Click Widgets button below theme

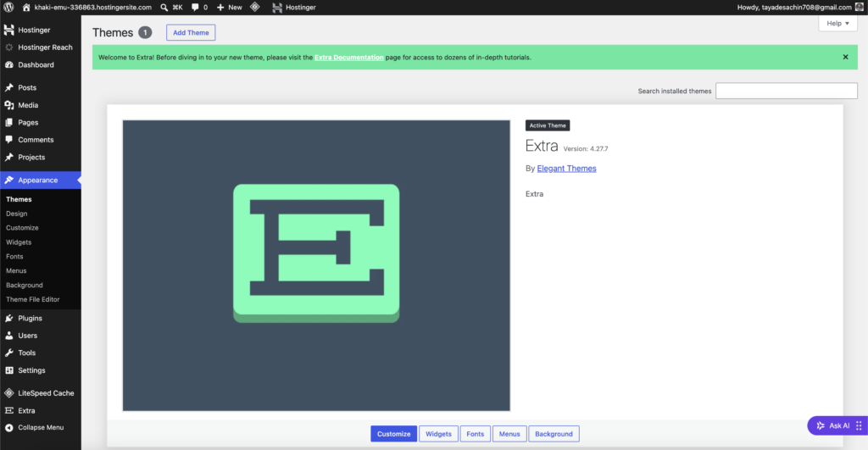pos(438,434)
